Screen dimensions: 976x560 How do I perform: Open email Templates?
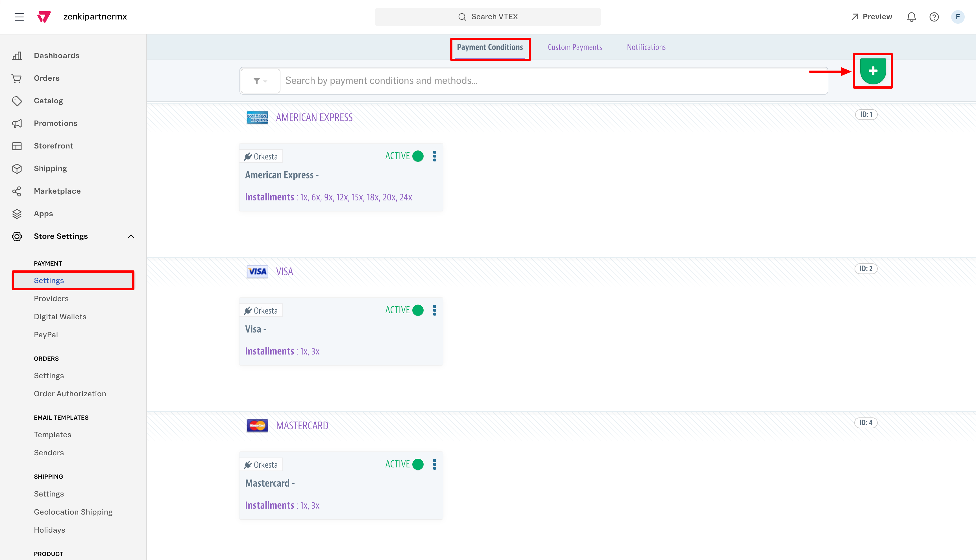[x=53, y=435]
